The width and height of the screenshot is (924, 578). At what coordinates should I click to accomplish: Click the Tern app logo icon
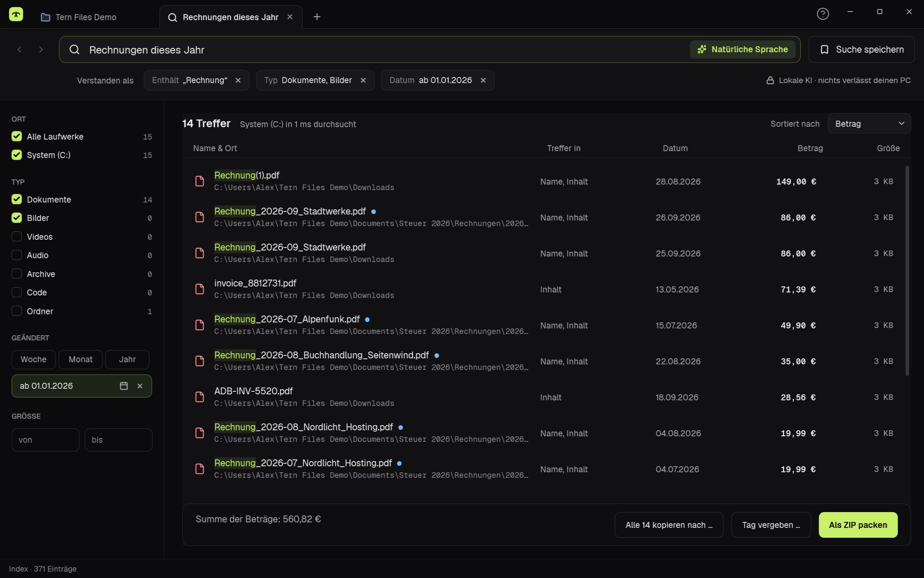[16, 15]
